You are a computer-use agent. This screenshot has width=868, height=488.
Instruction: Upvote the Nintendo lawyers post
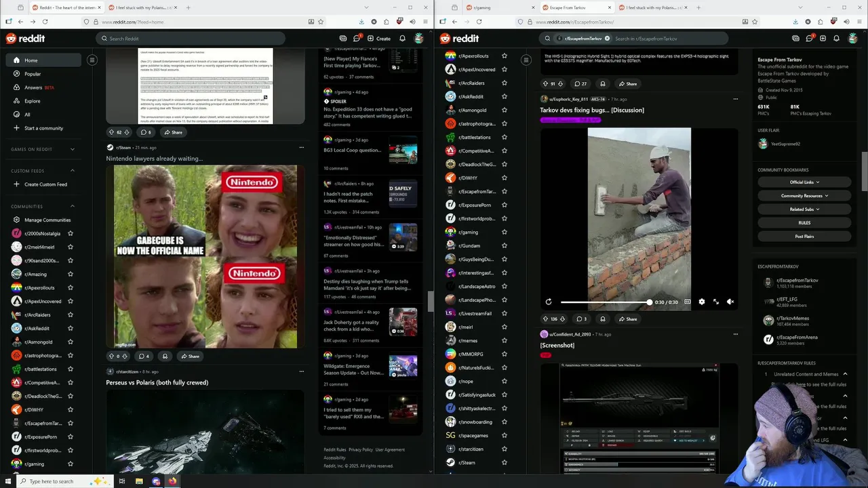point(111,356)
